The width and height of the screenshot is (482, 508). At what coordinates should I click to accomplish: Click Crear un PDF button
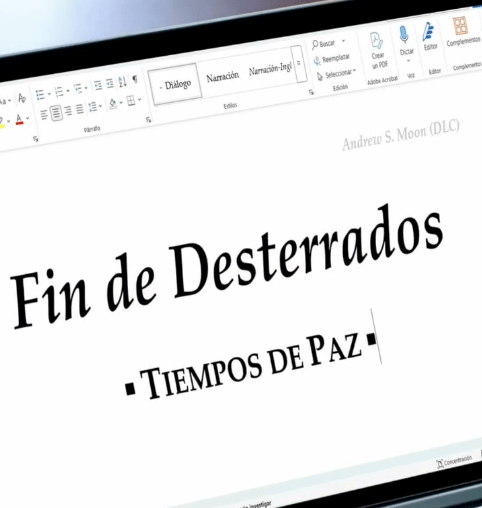click(x=378, y=50)
